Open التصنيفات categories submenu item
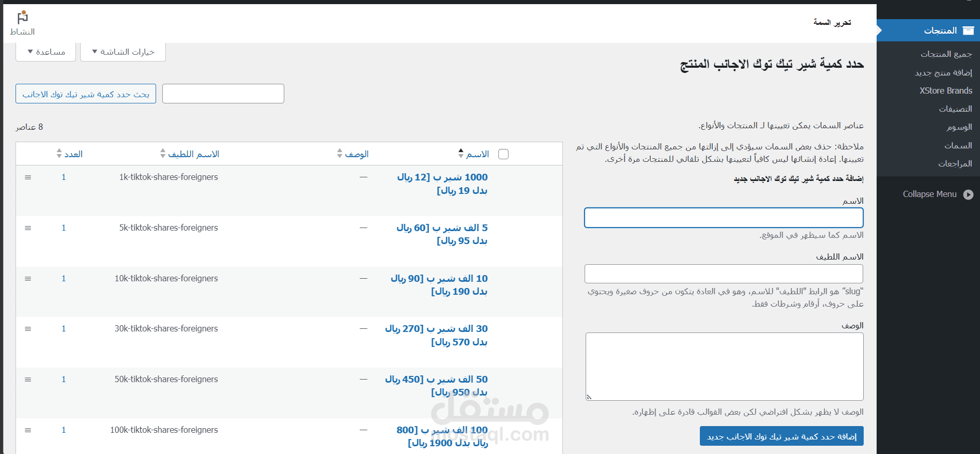The image size is (980, 454). tap(955, 109)
